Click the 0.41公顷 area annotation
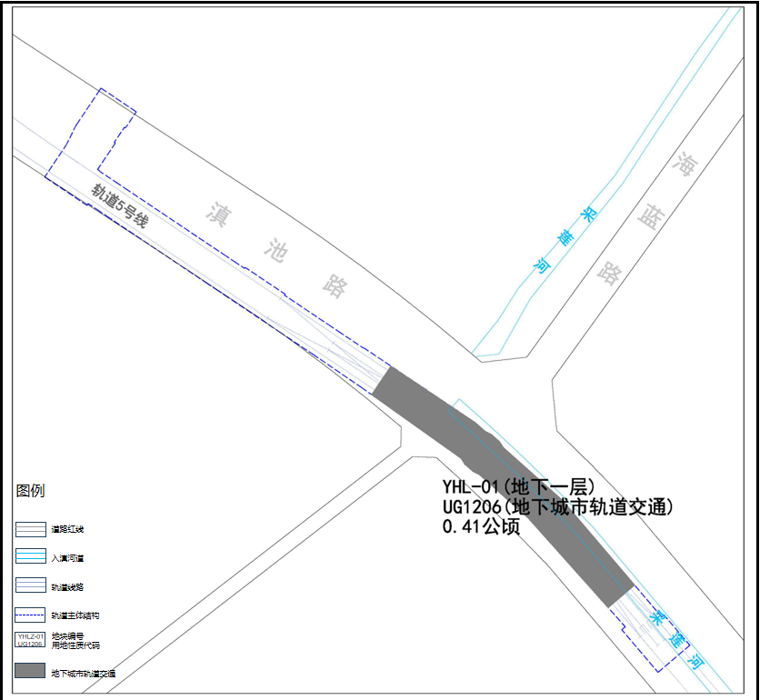The width and height of the screenshot is (760, 700). (x=481, y=526)
